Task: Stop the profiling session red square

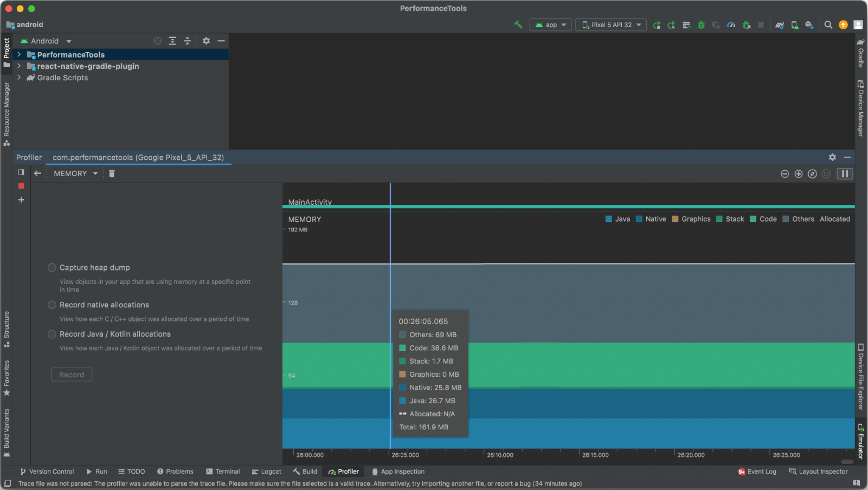Action: (x=21, y=186)
